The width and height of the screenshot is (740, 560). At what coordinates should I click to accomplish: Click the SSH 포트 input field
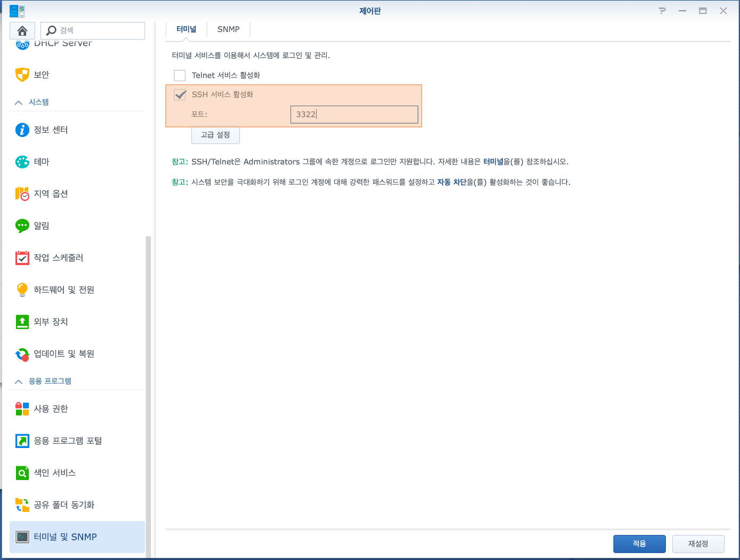click(354, 114)
